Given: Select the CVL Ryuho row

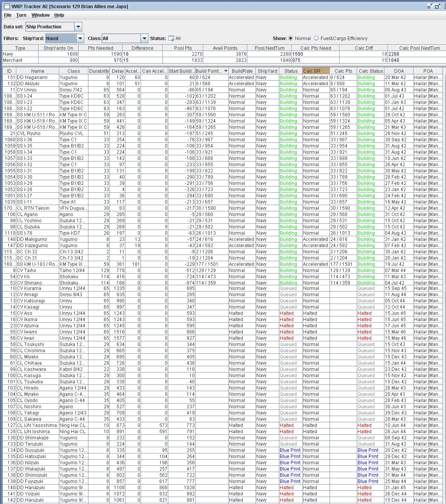Looking at the screenshot, I should coord(223,133).
